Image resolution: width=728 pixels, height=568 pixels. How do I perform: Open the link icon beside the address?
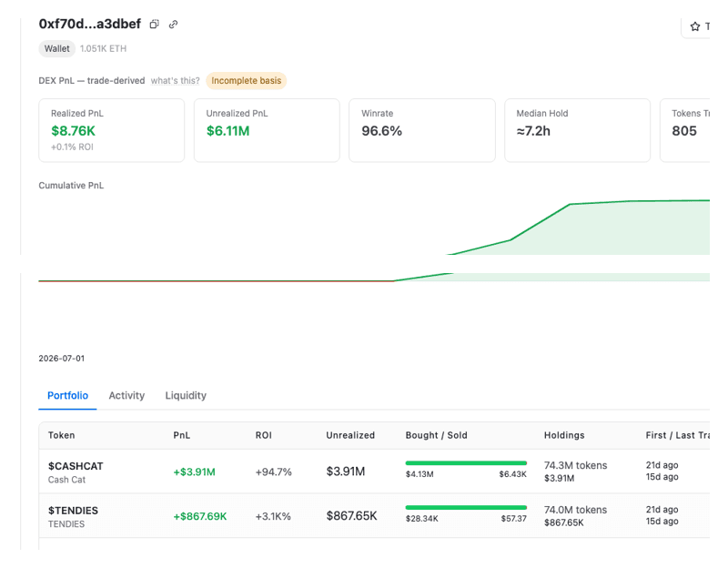(173, 25)
